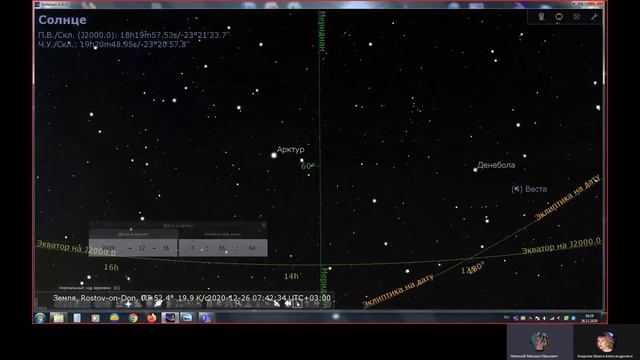Select the left participant video thumbnail
The height and width of the screenshot is (360, 640).
coord(540,342)
